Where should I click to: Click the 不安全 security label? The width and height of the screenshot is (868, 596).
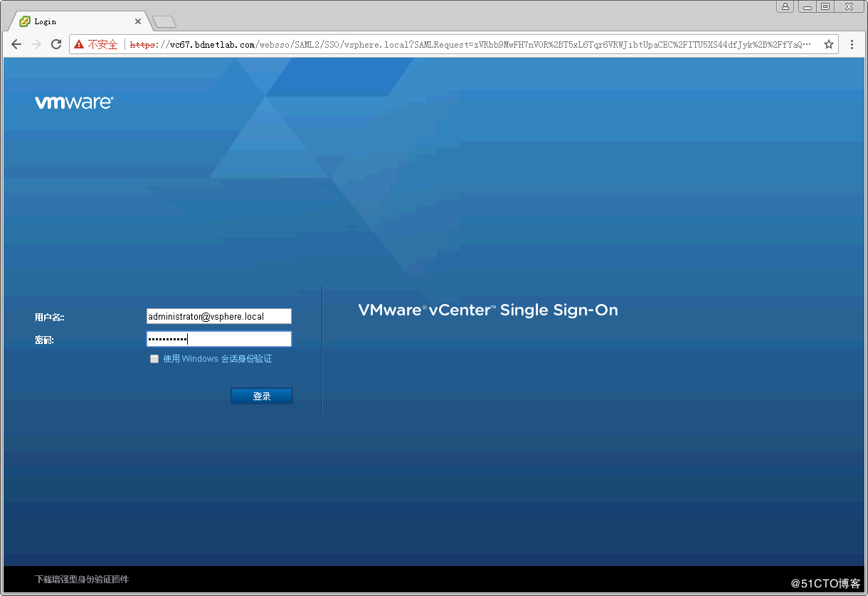(103, 44)
